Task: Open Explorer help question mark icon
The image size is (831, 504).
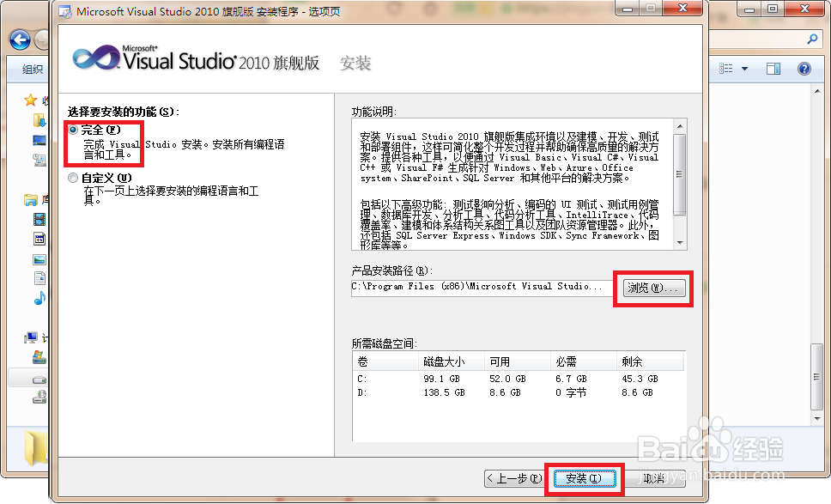Action: coord(804,69)
